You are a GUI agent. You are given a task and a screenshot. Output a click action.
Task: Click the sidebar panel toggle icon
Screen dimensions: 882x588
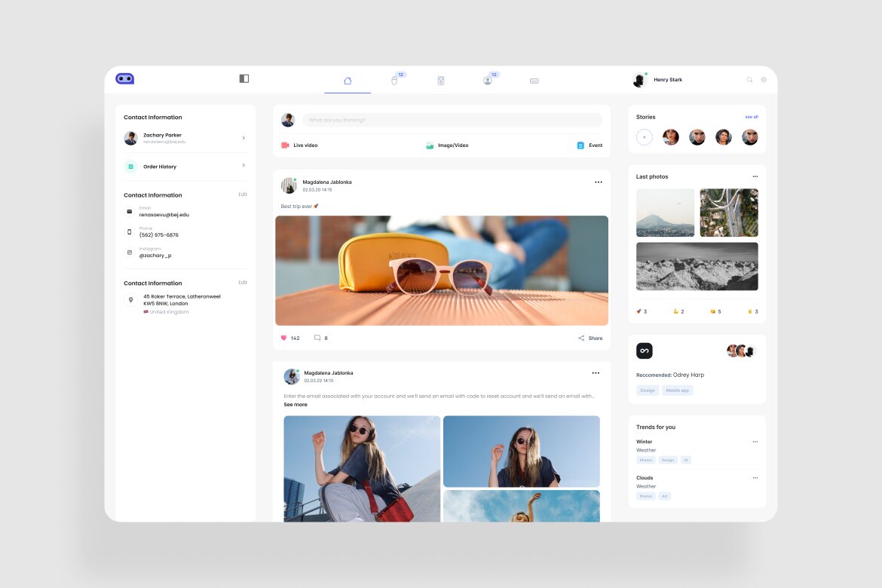pos(243,78)
